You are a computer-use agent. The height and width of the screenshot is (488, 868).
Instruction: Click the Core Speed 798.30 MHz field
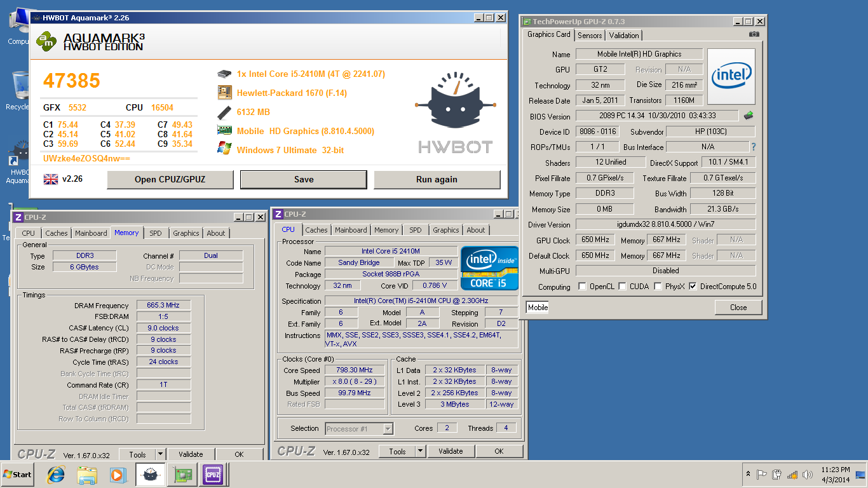coord(355,370)
